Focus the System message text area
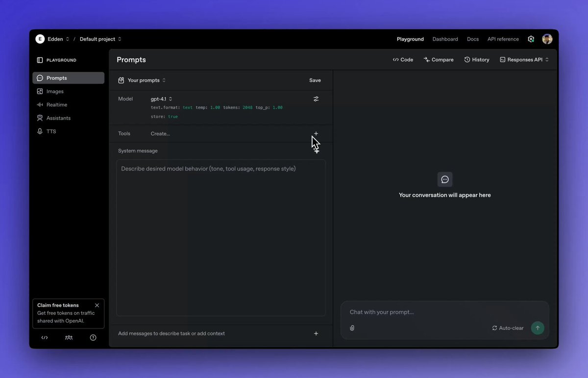The height and width of the screenshot is (378, 588). (220, 238)
